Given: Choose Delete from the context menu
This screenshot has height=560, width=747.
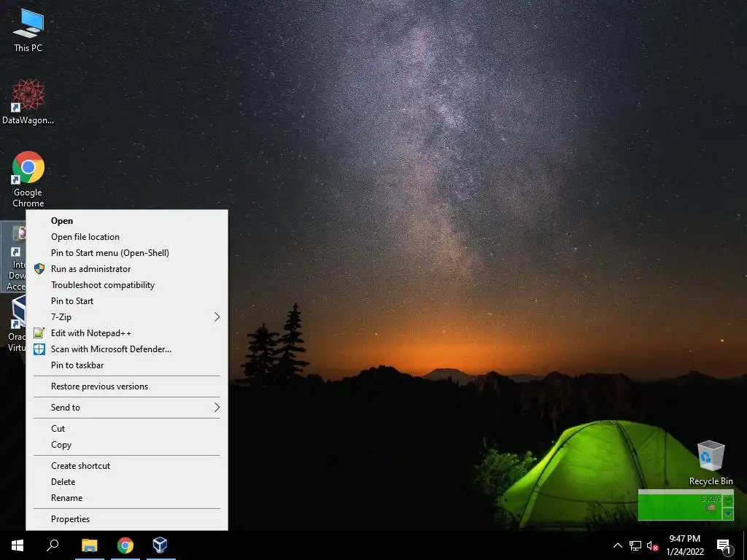Looking at the screenshot, I should 127,482.
